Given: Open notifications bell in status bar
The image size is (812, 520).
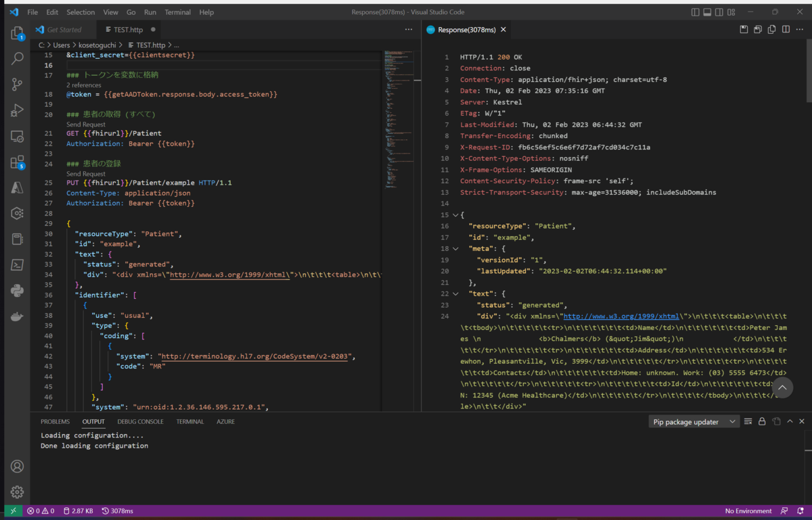Looking at the screenshot, I should coord(800,511).
